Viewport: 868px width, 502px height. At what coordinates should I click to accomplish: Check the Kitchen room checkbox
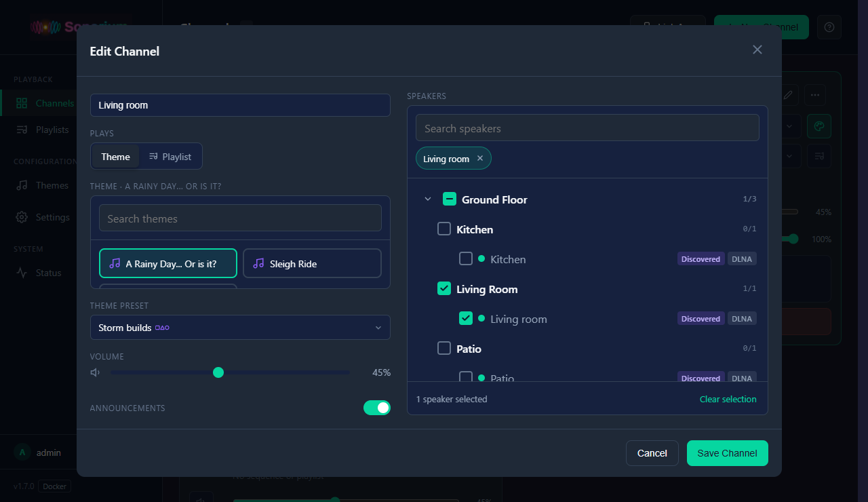point(444,229)
